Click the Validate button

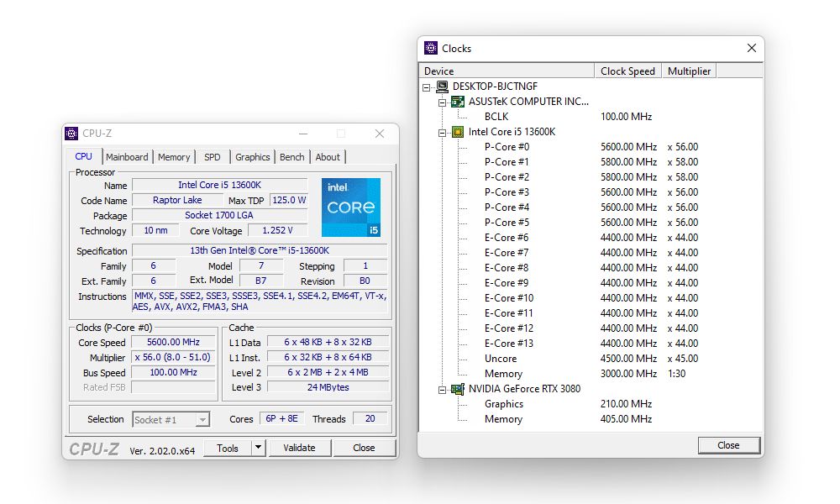coord(300,448)
